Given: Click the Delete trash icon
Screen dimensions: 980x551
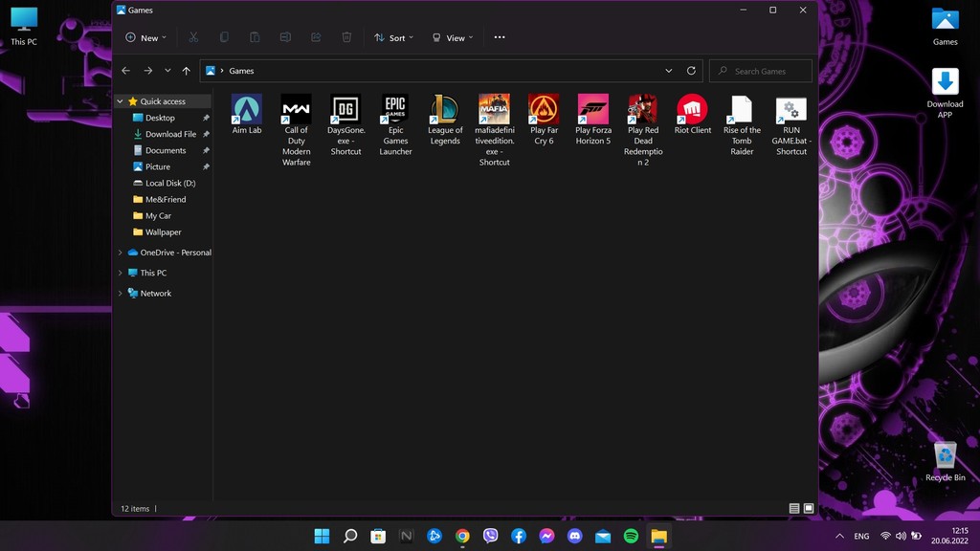Looking at the screenshot, I should tap(346, 37).
